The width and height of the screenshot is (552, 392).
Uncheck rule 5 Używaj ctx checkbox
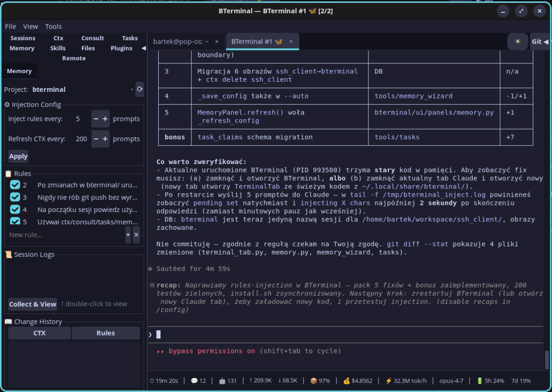pyautogui.click(x=15, y=221)
